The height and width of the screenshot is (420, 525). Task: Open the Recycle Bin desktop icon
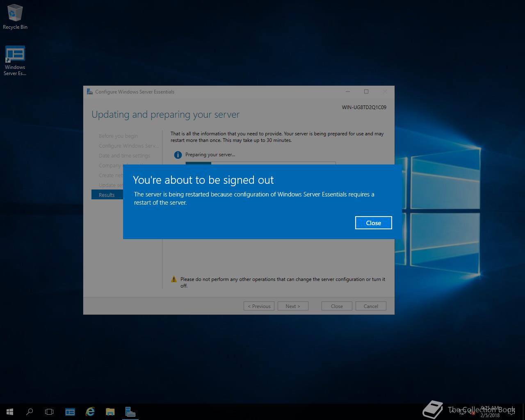click(15, 17)
